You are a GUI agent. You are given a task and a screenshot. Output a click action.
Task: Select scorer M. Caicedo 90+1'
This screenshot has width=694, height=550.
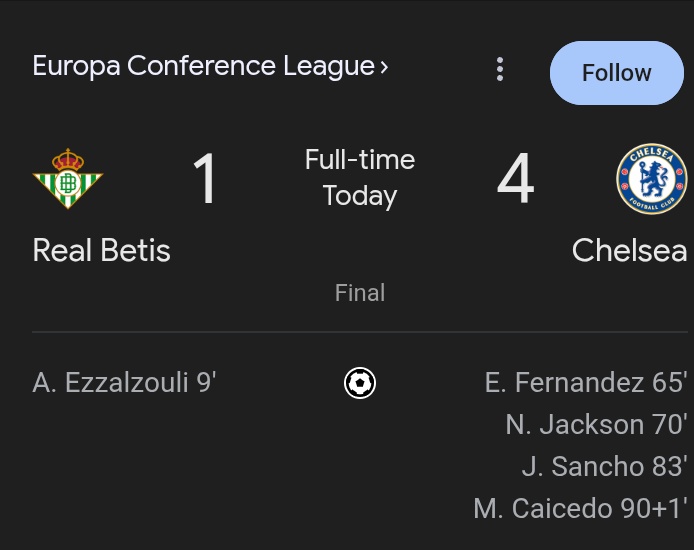pos(581,508)
